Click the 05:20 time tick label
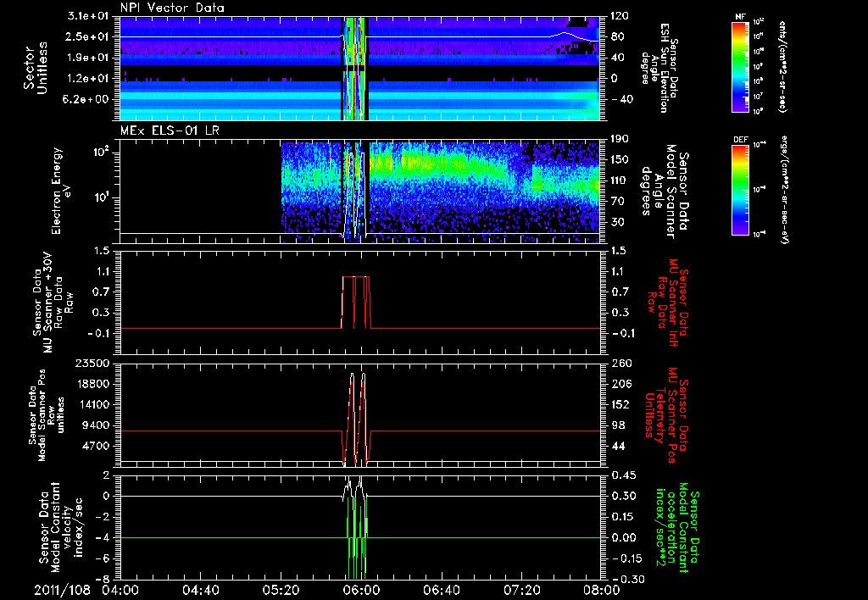Viewport: 868px width, 600px height. click(281, 590)
